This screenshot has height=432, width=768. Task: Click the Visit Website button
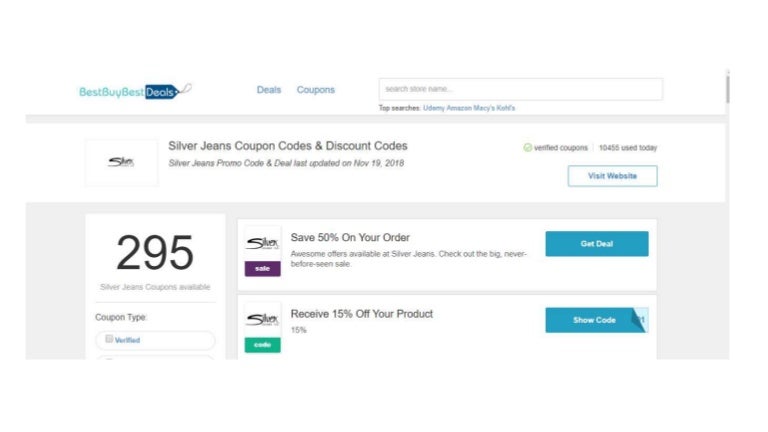[612, 176]
